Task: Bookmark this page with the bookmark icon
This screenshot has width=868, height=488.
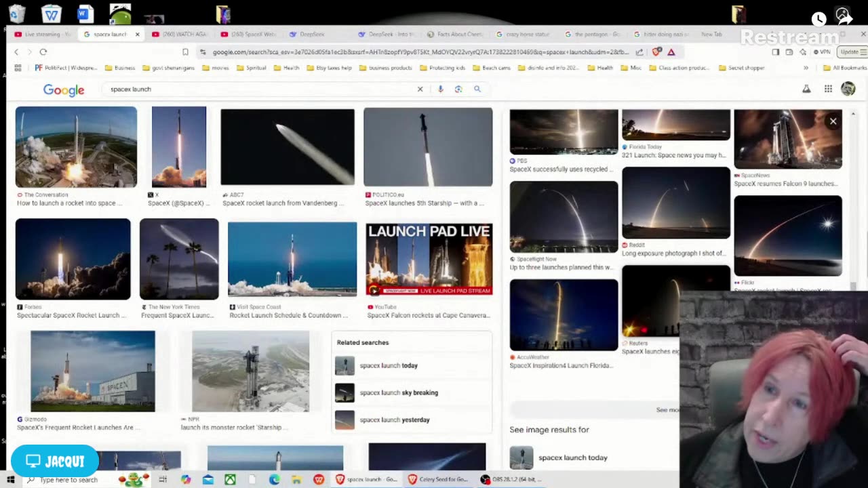Action: tap(185, 52)
